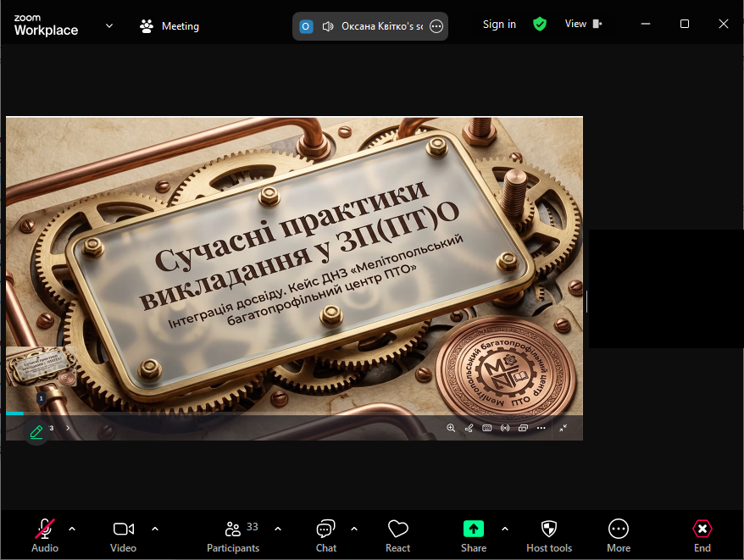
Task: Click the zoom magnifier icon on slide
Action: [451, 428]
